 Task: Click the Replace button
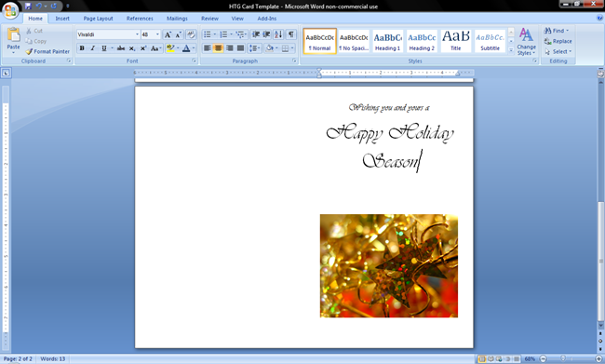[558, 41]
